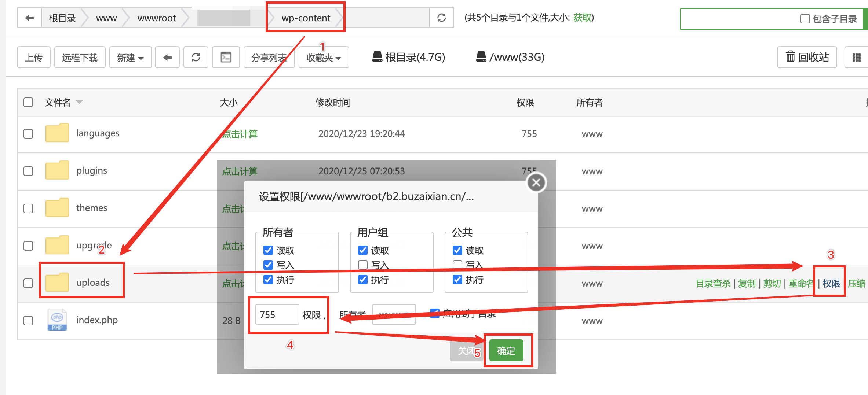This screenshot has width=868, height=395.
Task: Click the index.php PHP file icon
Action: tap(57, 320)
